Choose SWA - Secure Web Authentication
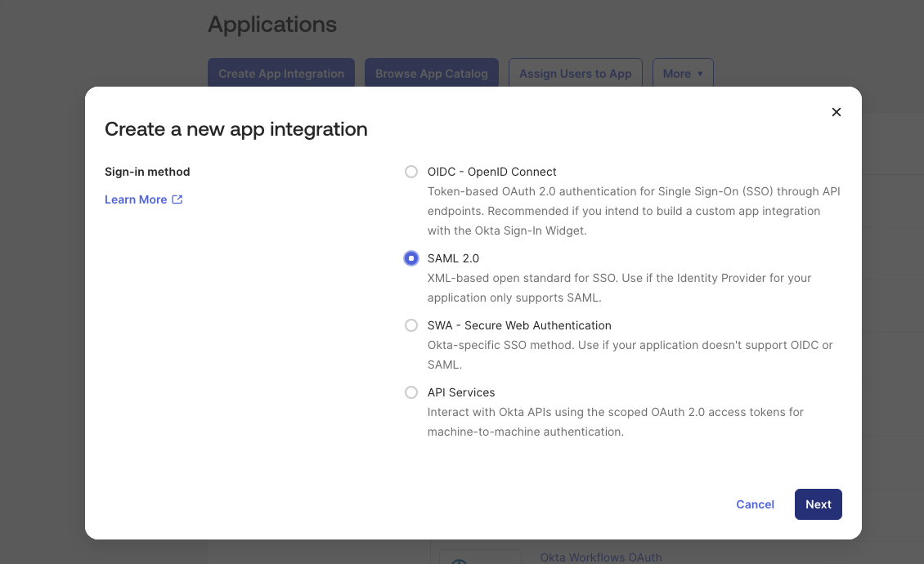The image size is (924, 564). click(x=411, y=325)
